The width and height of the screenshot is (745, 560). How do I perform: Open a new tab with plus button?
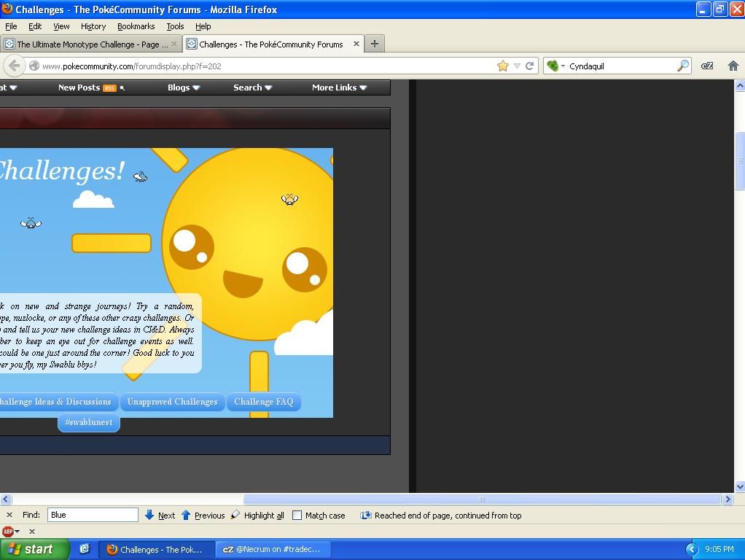coord(375,44)
